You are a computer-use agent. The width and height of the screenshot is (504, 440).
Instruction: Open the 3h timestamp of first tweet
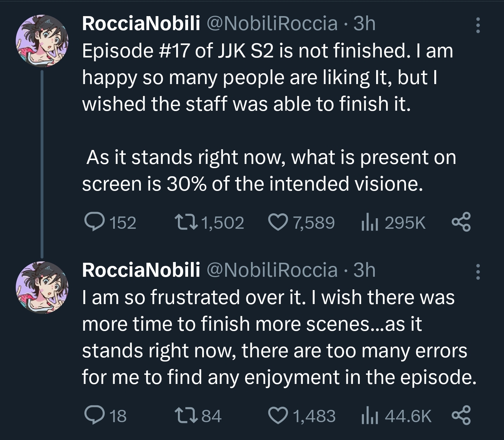[364, 24]
